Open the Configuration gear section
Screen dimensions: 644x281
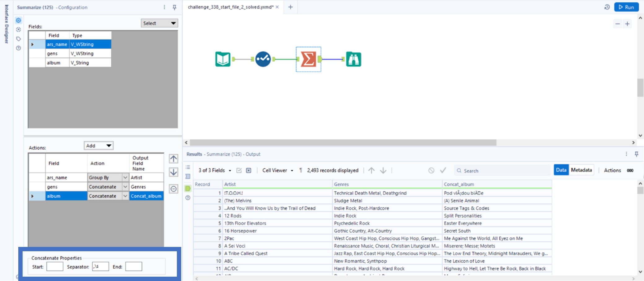click(x=19, y=20)
